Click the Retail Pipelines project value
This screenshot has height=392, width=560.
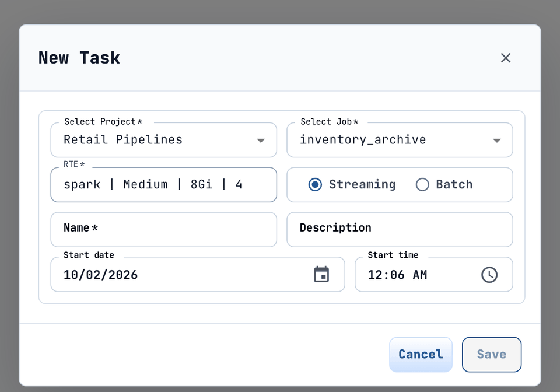[x=123, y=140]
